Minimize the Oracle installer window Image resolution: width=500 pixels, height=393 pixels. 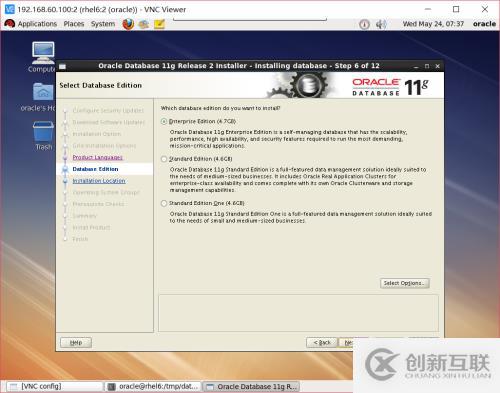[416, 66]
